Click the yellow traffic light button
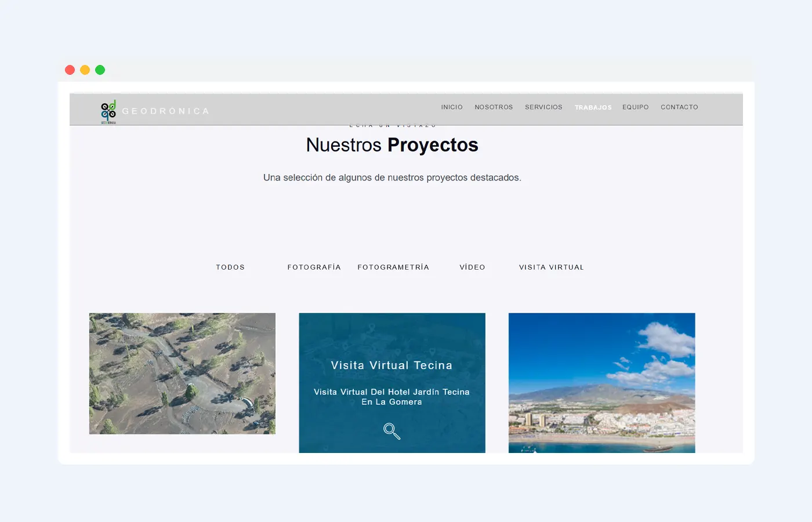 click(x=85, y=70)
